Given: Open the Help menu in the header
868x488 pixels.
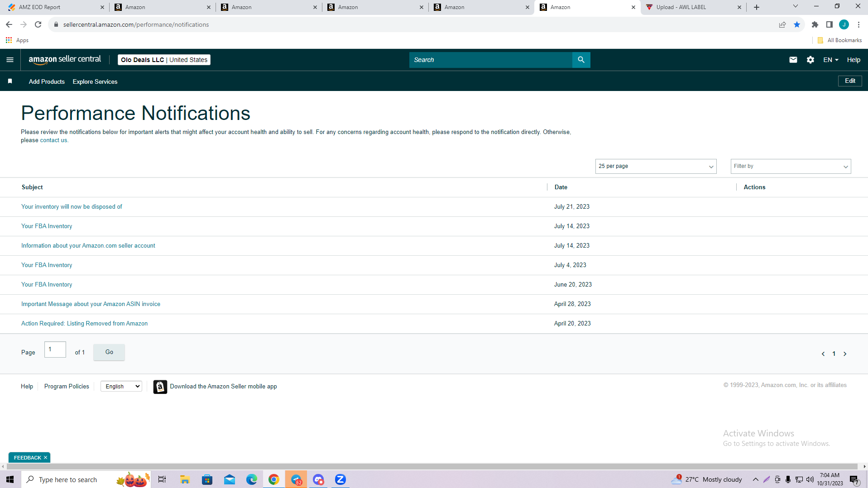Looking at the screenshot, I should 854,60.
